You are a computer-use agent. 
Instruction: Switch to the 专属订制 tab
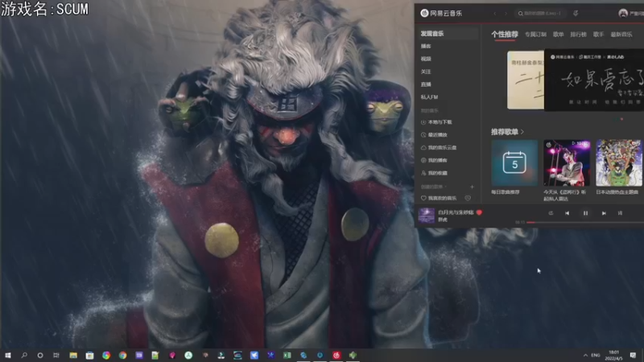[x=535, y=35]
